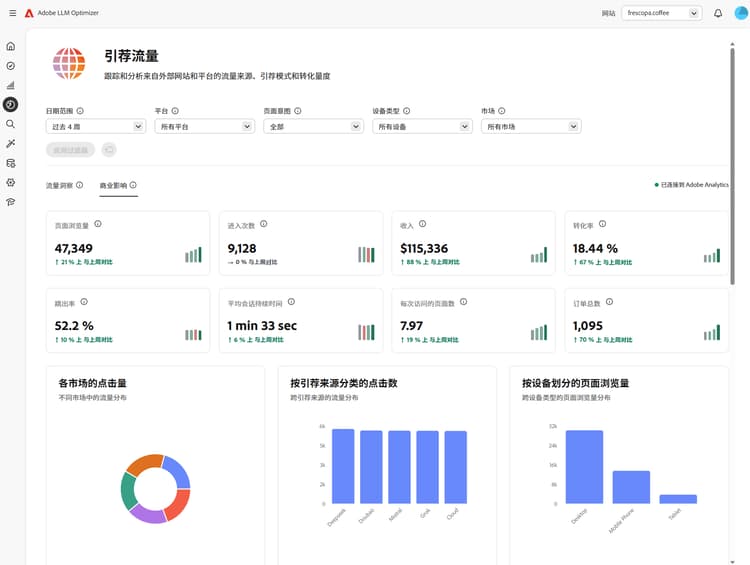Click the 1 min 33 sec session duration
Viewport: 750px width, 565px height.
pos(262,326)
